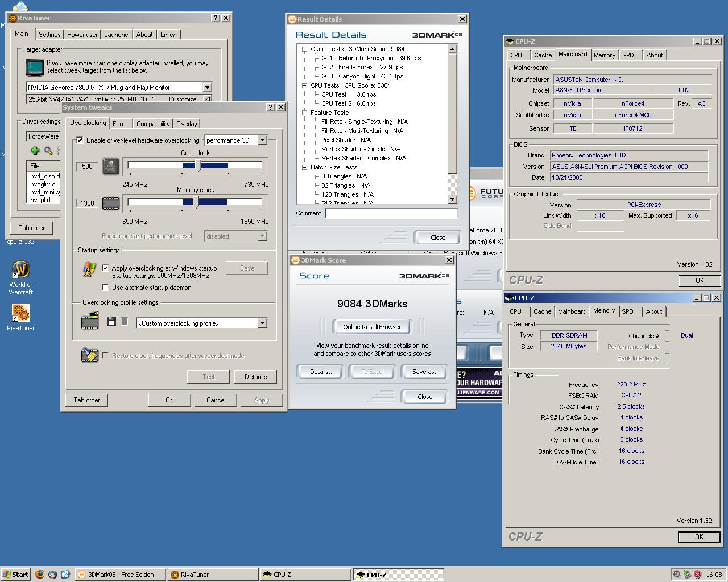
Task: Enable Use alternate startup daemon checkbox
Action: click(105, 287)
